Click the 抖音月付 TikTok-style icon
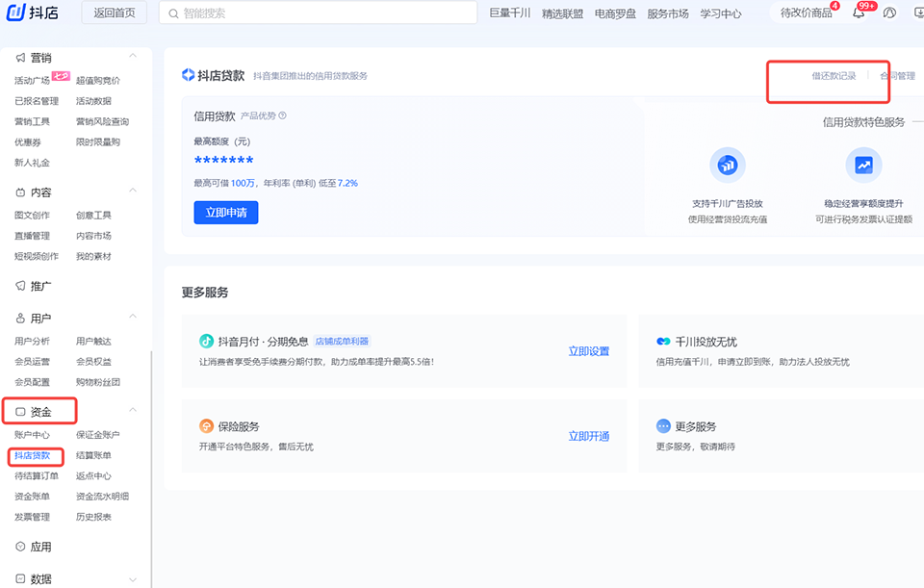This screenshot has width=924, height=588. pyautogui.click(x=206, y=341)
